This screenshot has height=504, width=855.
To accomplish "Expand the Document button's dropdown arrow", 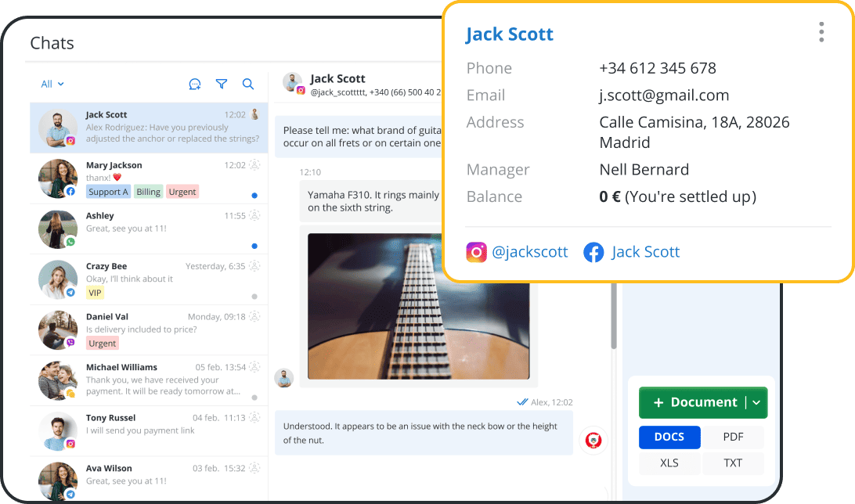I will [x=757, y=402].
